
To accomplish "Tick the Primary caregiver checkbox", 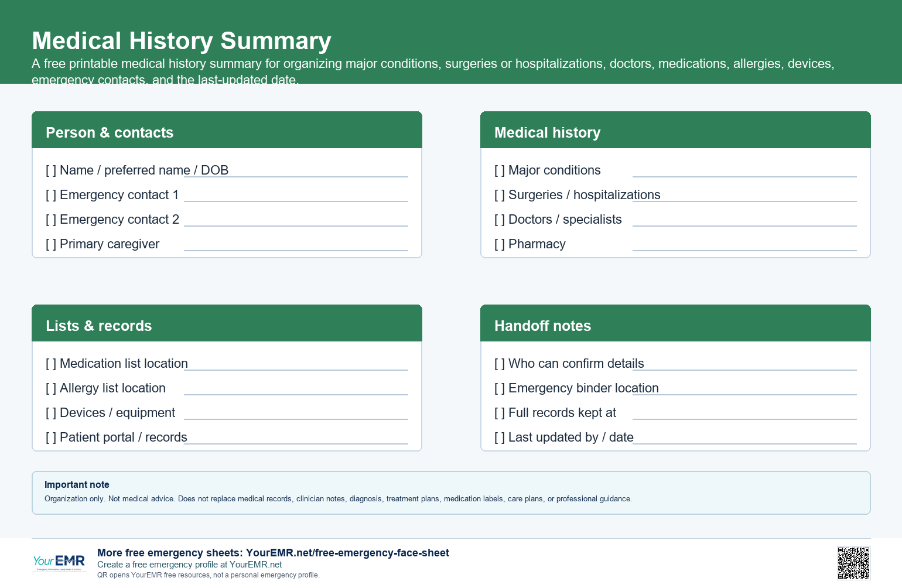I will tap(51, 244).
